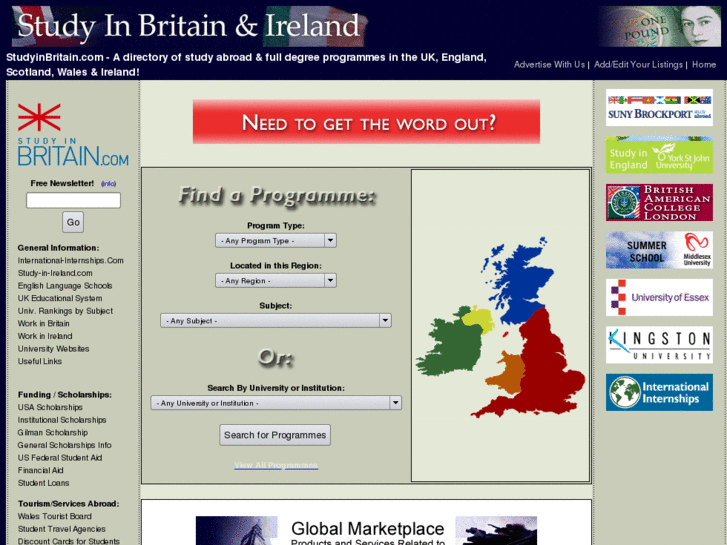The width and height of the screenshot is (727, 545).
Task: Click the Search for Programmes button
Action: coord(275,435)
